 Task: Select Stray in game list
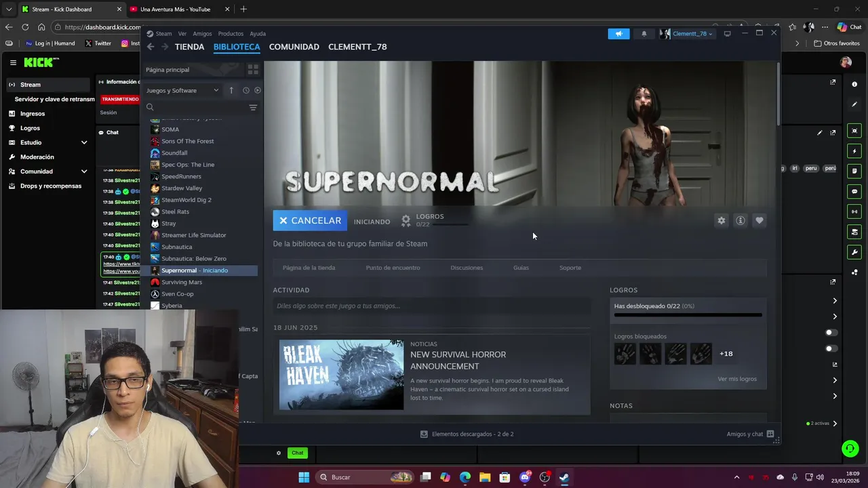point(168,224)
